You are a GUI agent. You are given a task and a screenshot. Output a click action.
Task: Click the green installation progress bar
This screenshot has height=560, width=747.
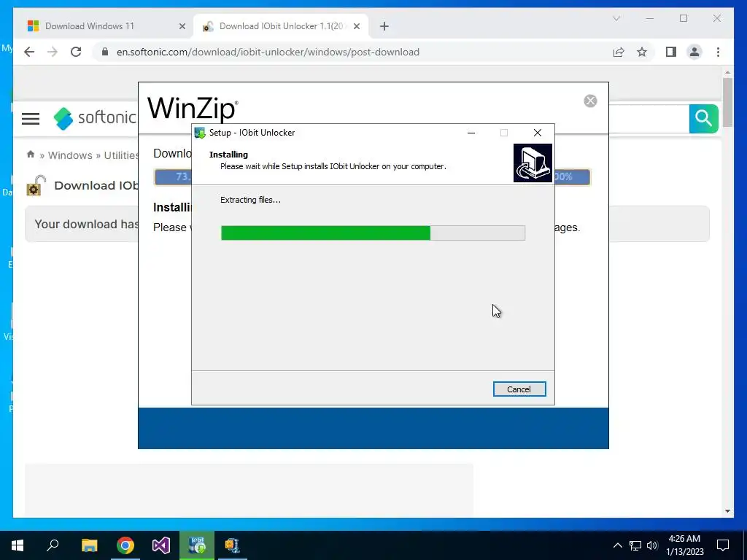(373, 233)
